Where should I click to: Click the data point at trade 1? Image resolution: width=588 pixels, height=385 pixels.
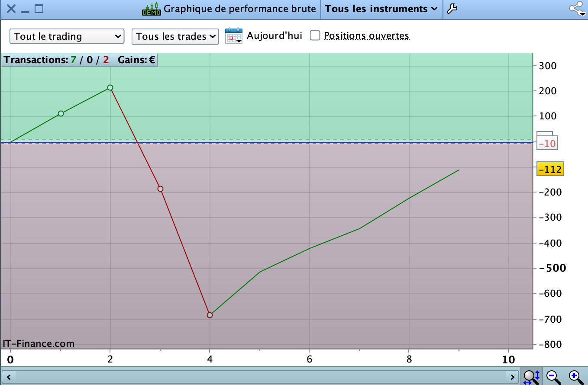click(x=61, y=113)
